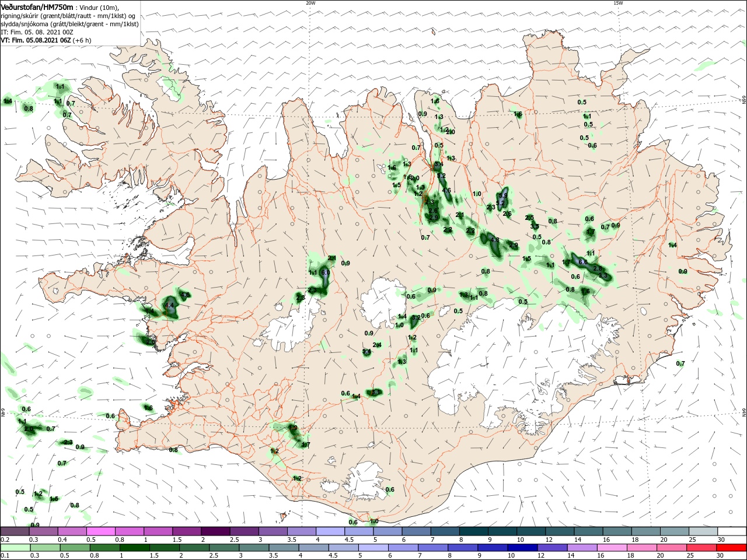This screenshot has height=560, width=747.
Task: Click the 6.0 precipitation value on map
Action: click(x=326, y=273)
